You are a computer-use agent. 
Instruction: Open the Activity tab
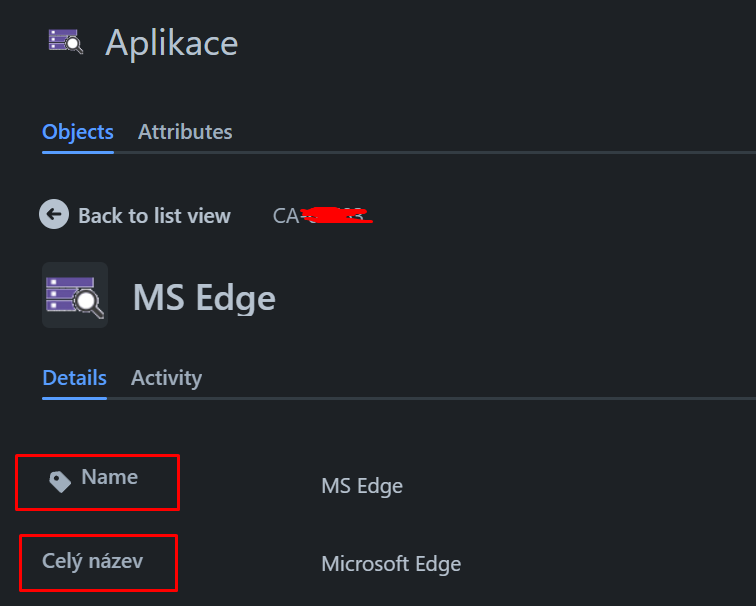166,378
